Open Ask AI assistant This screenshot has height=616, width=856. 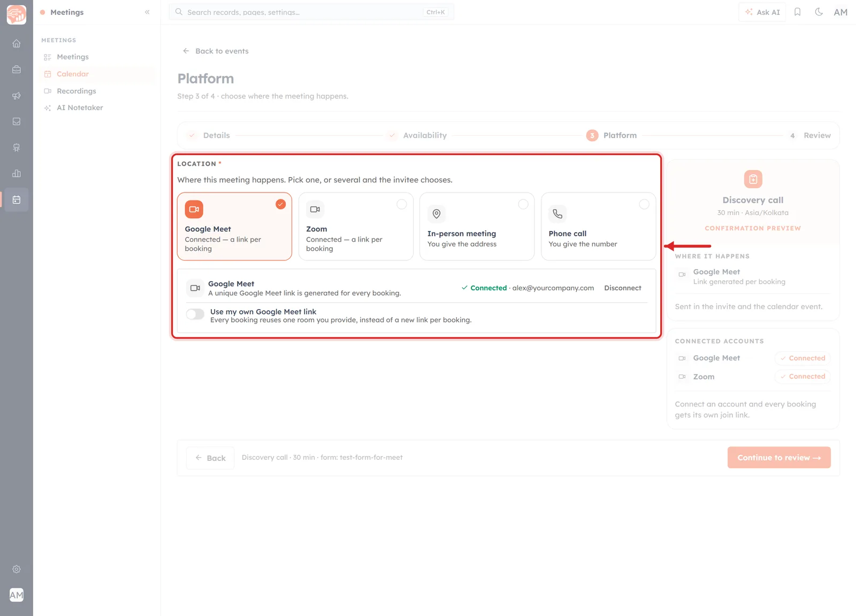[x=762, y=12]
